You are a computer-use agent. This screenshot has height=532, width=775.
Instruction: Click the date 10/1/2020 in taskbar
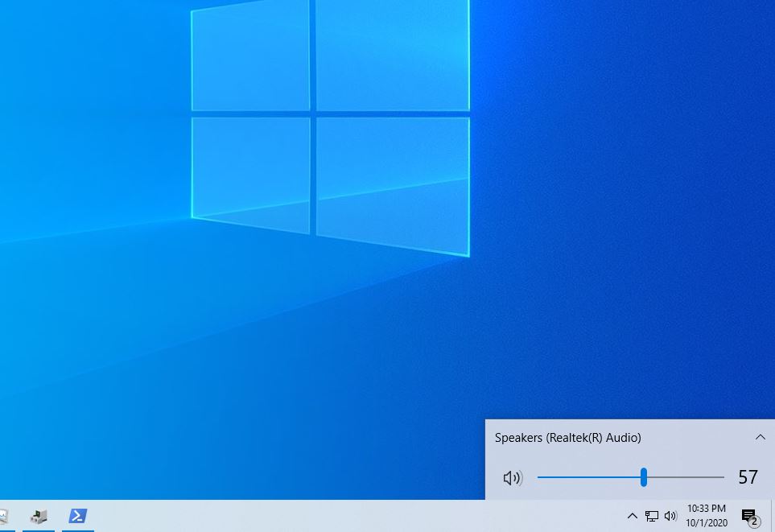[707, 522]
